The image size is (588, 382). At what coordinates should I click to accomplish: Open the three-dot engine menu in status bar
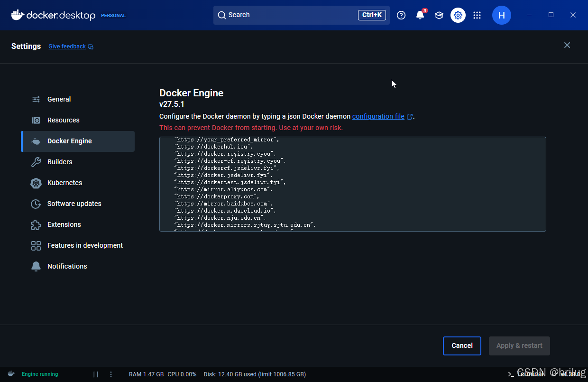tap(111, 374)
